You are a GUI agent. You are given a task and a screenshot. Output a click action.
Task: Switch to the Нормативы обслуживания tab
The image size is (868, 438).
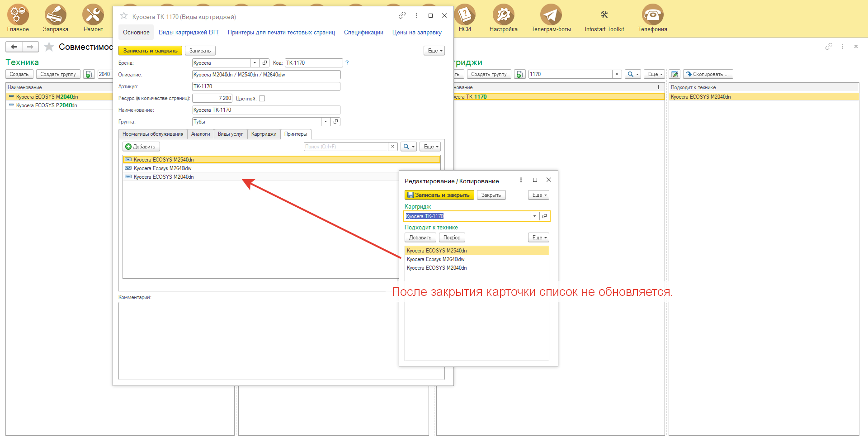point(153,134)
